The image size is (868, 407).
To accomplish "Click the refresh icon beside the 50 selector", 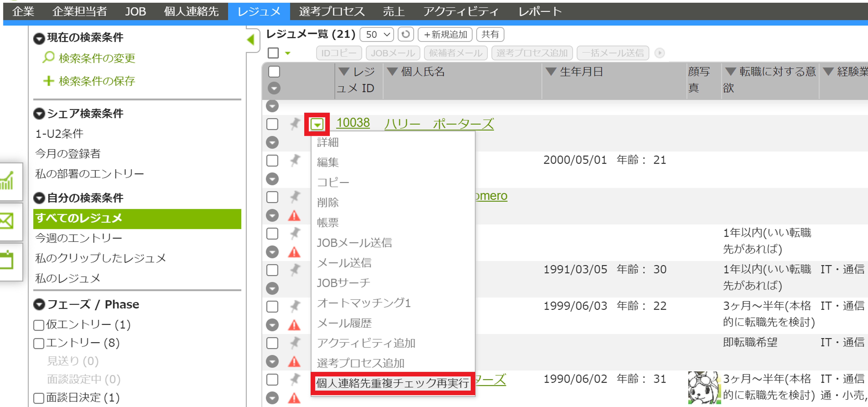I will click(x=405, y=34).
